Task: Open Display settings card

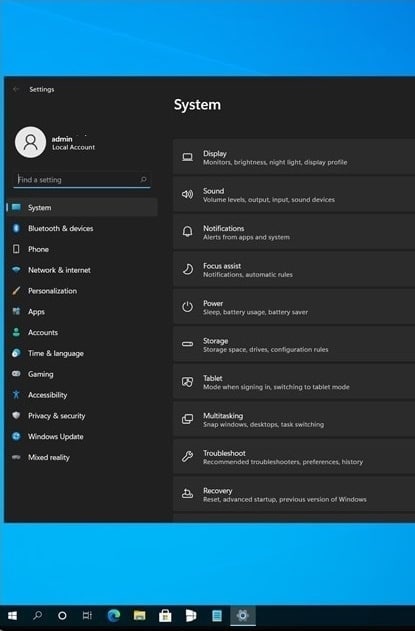Action: click(294, 157)
